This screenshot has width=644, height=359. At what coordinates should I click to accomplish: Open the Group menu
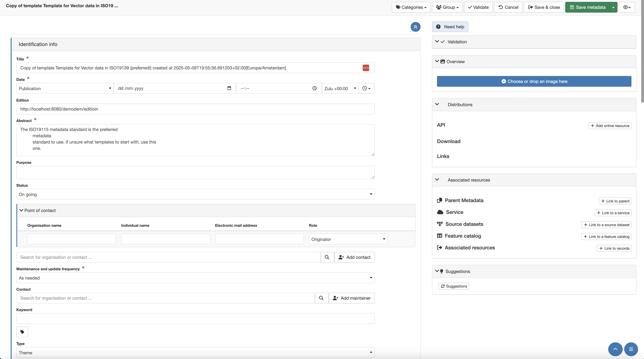point(447,7)
